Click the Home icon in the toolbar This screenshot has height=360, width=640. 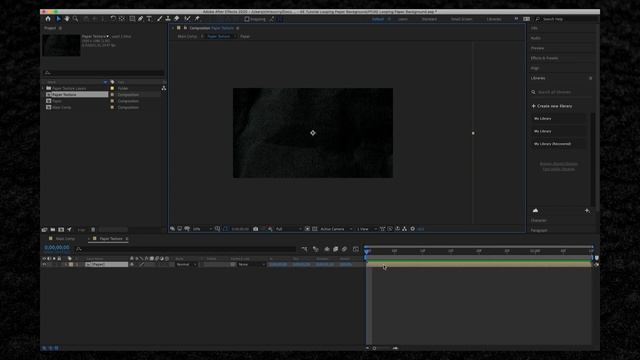coord(48,19)
